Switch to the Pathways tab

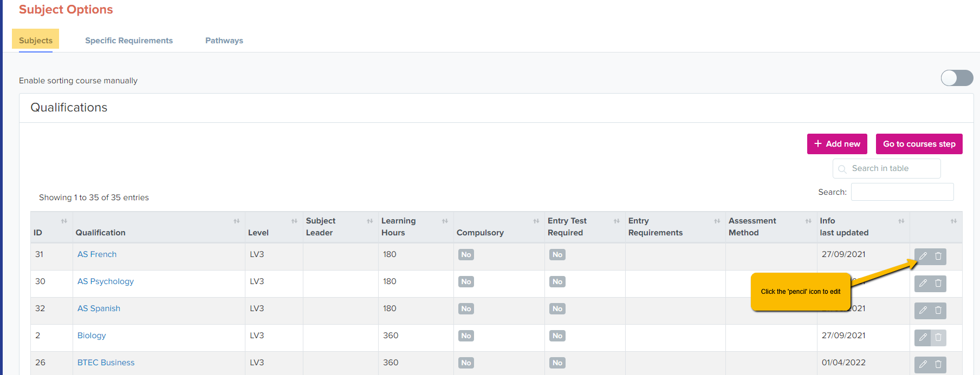point(224,40)
